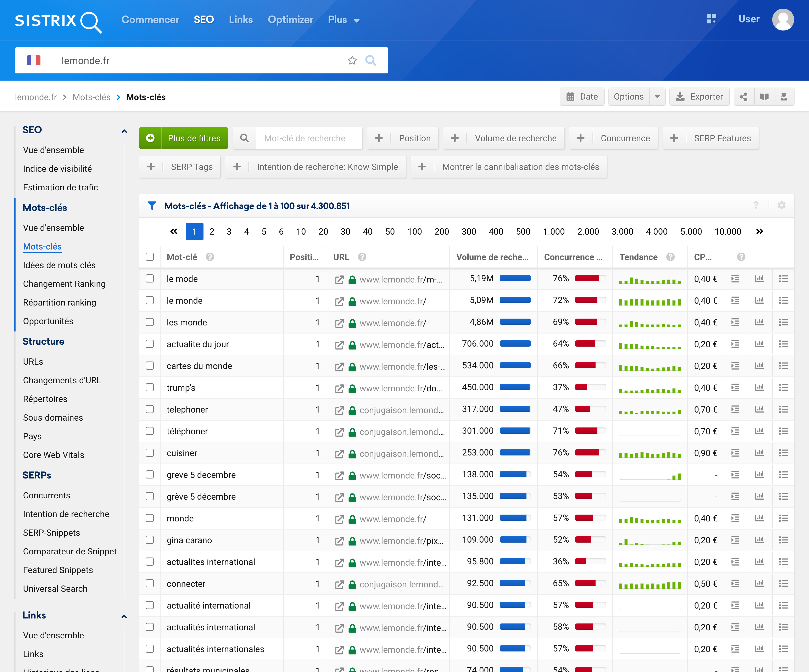Check the box for le monde

click(x=150, y=300)
